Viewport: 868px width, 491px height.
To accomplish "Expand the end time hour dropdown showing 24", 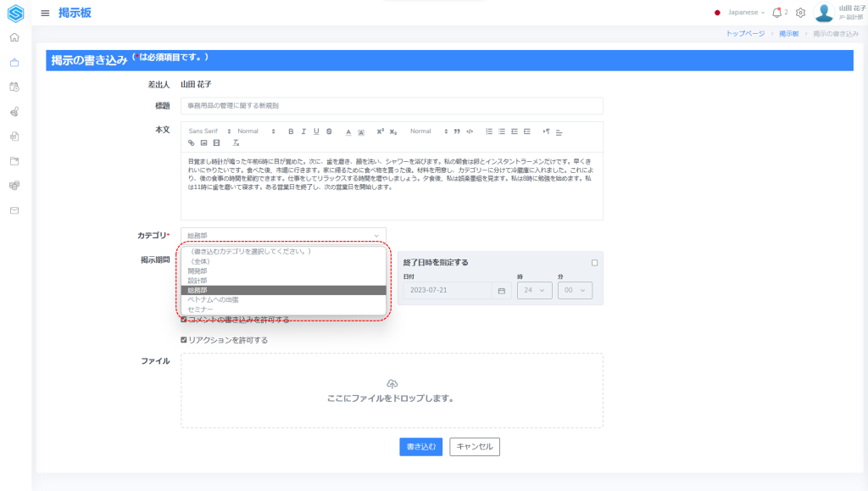I will [x=533, y=290].
